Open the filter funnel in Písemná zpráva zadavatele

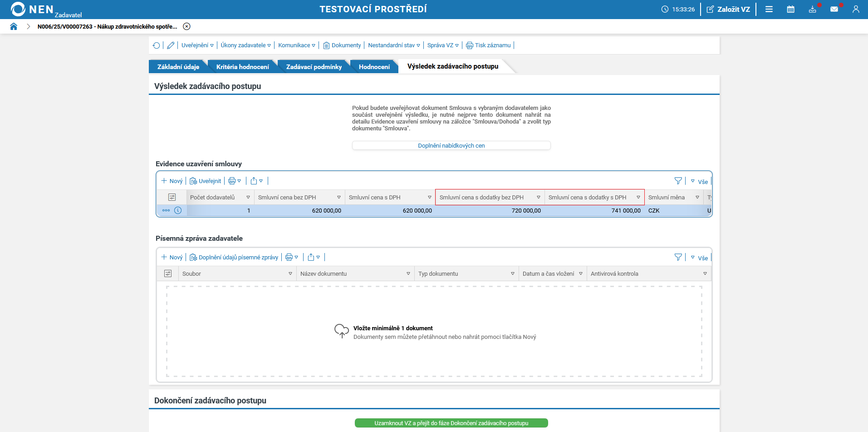click(678, 257)
